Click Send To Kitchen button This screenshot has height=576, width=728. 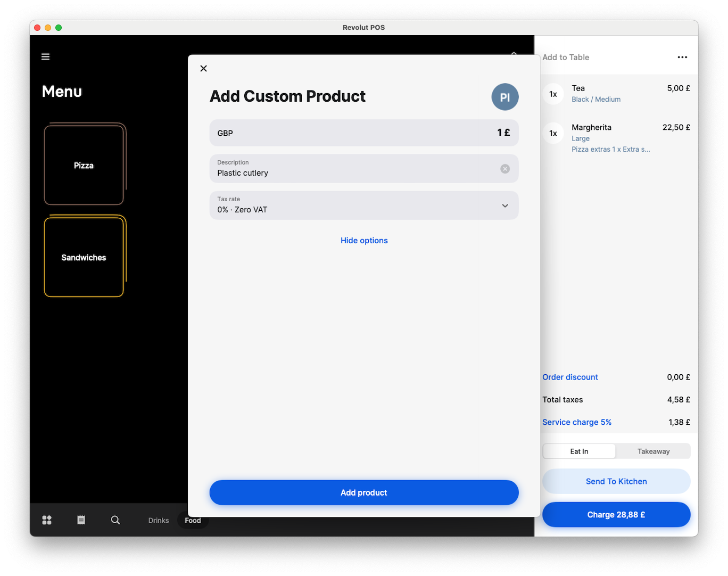(x=616, y=481)
